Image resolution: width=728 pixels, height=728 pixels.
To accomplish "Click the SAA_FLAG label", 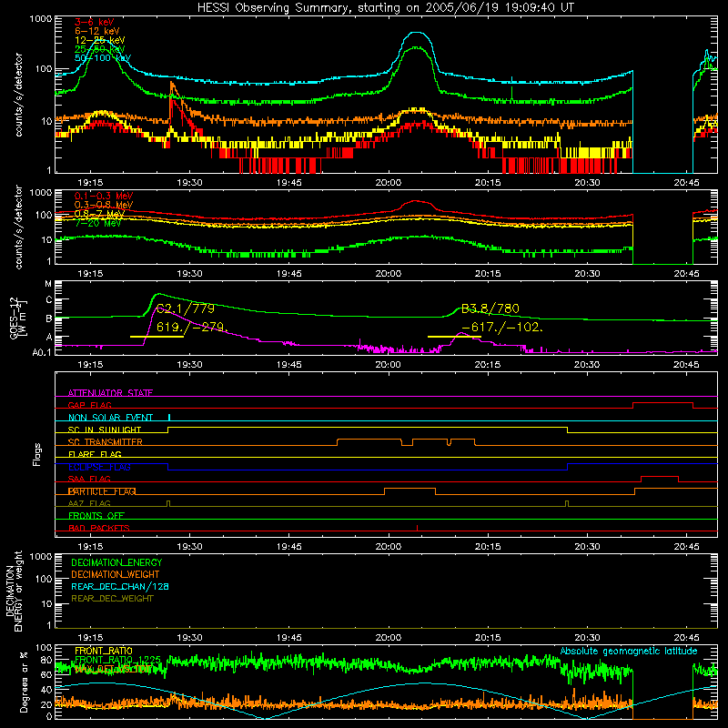I will pyautogui.click(x=89, y=479).
